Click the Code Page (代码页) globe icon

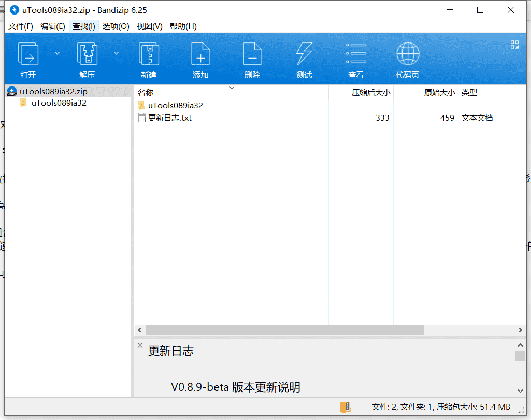click(x=408, y=54)
